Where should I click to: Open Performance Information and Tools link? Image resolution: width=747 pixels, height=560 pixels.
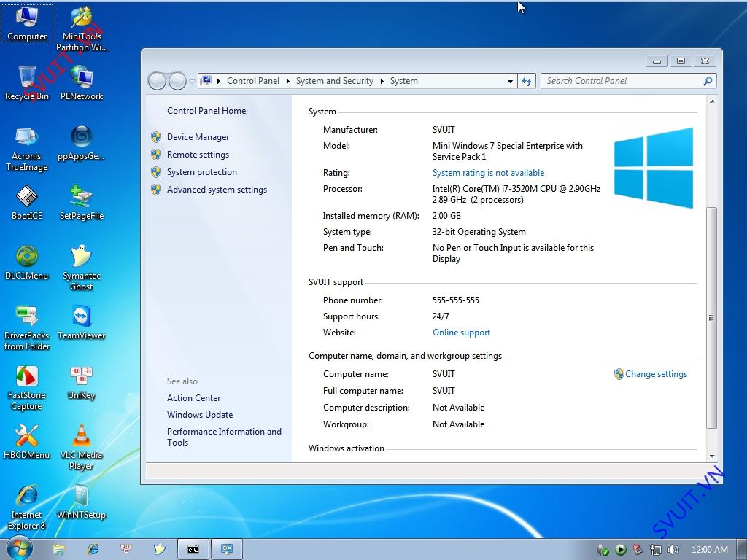click(x=224, y=437)
